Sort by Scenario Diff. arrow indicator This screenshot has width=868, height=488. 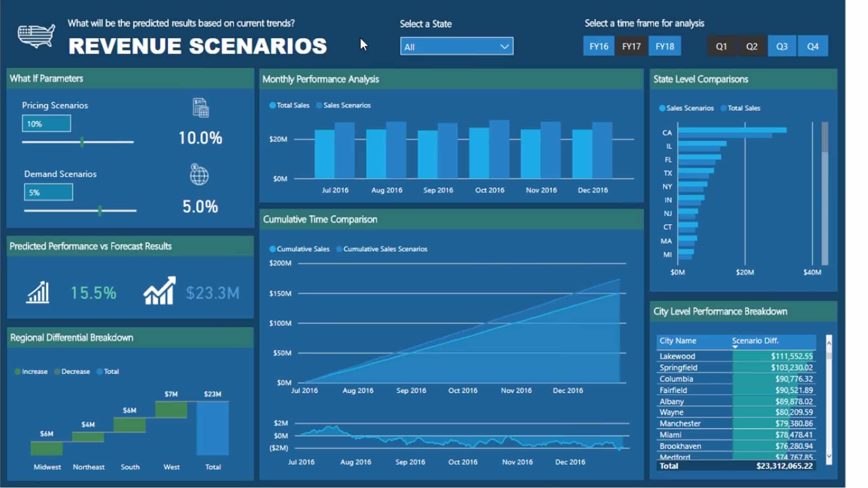tap(735, 347)
